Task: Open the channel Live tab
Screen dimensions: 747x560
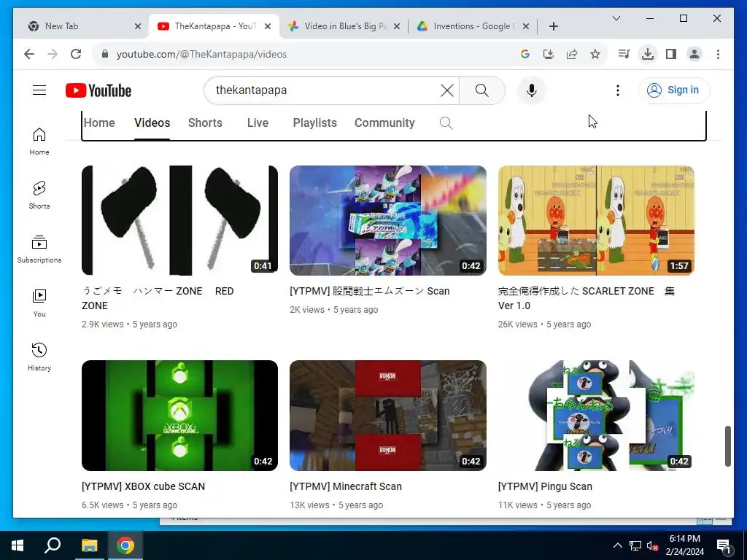Action: pyautogui.click(x=258, y=122)
